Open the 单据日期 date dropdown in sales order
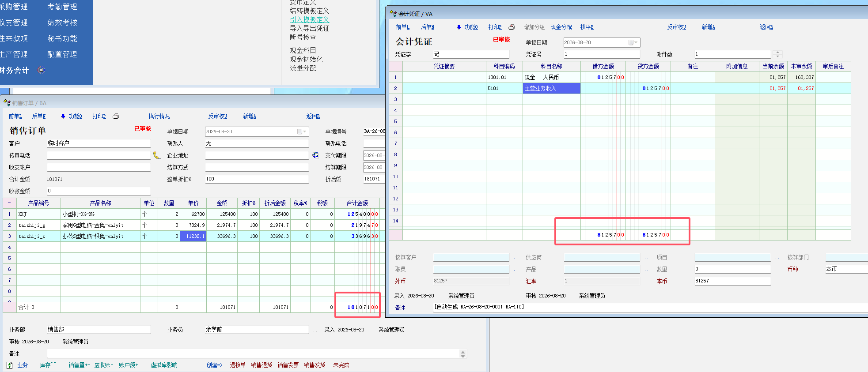 click(x=302, y=132)
